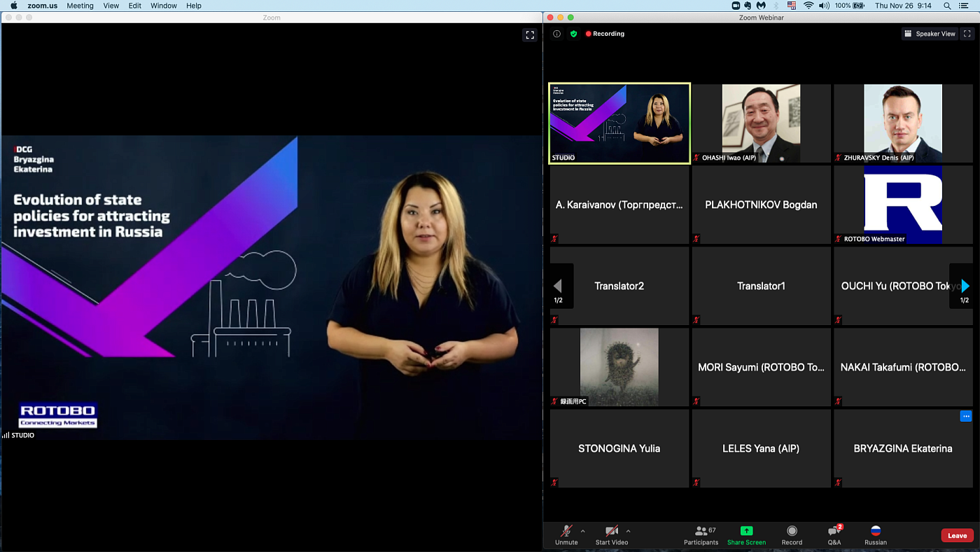Viewport: 980px width, 552px height.
Task: Open the Apple menu
Action: (x=13, y=6)
